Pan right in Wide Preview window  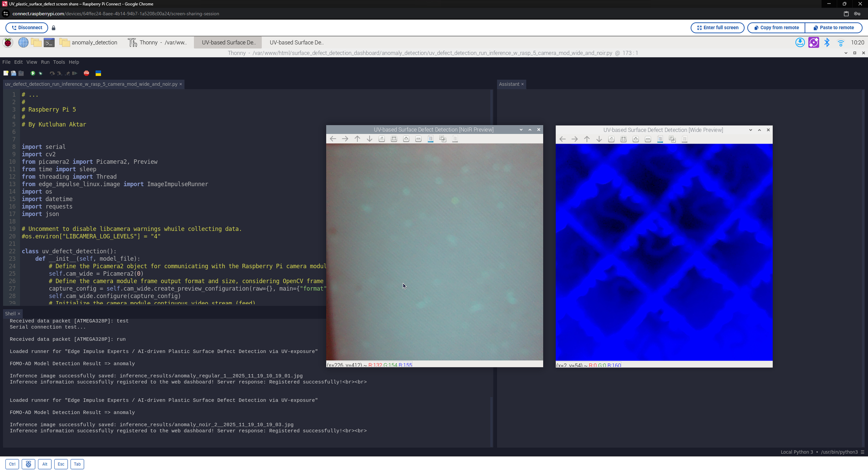(575, 139)
